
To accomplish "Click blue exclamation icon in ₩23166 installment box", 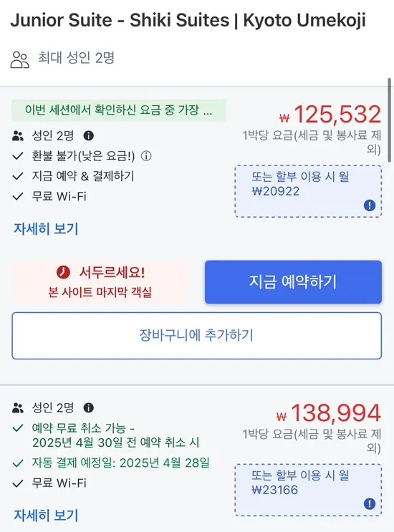I will 370,503.
